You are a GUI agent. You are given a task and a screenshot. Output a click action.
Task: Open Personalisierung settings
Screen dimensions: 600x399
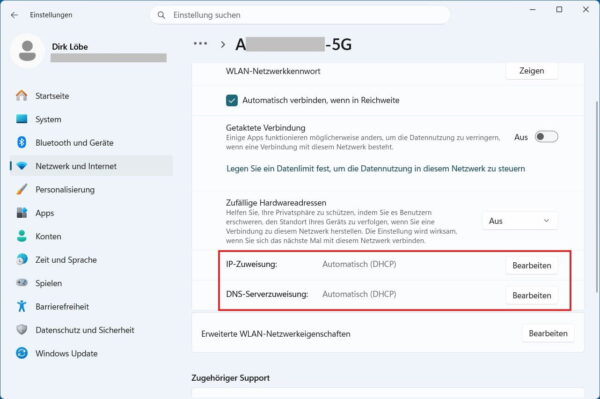tap(91, 189)
